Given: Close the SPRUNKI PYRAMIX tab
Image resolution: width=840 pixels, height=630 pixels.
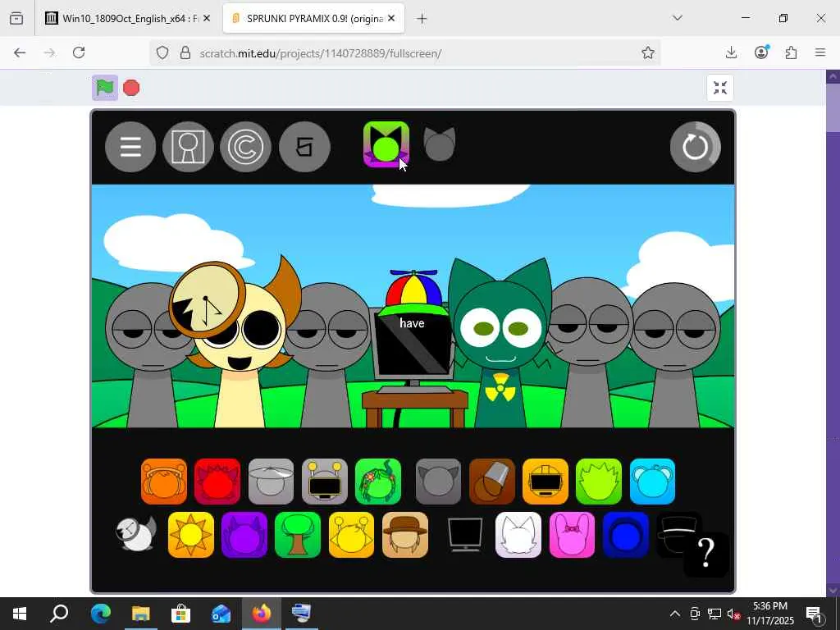Looking at the screenshot, I should pos(391,19).
